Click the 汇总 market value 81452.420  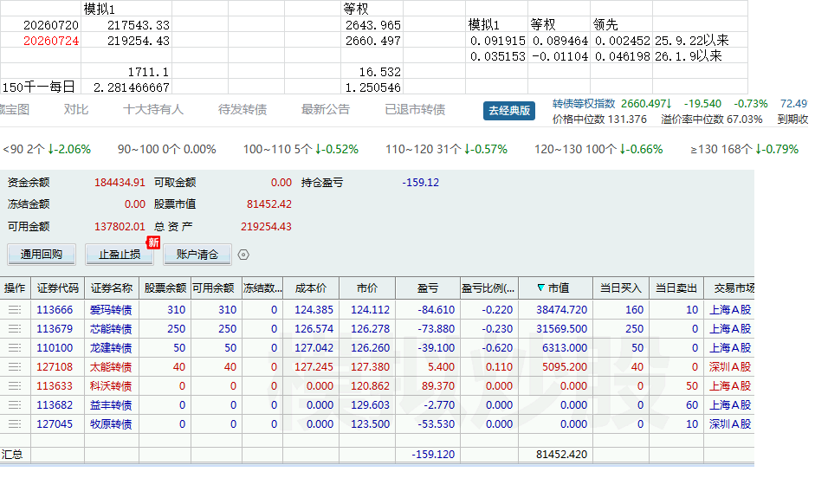pyautogui.click(x=561, y=454)
